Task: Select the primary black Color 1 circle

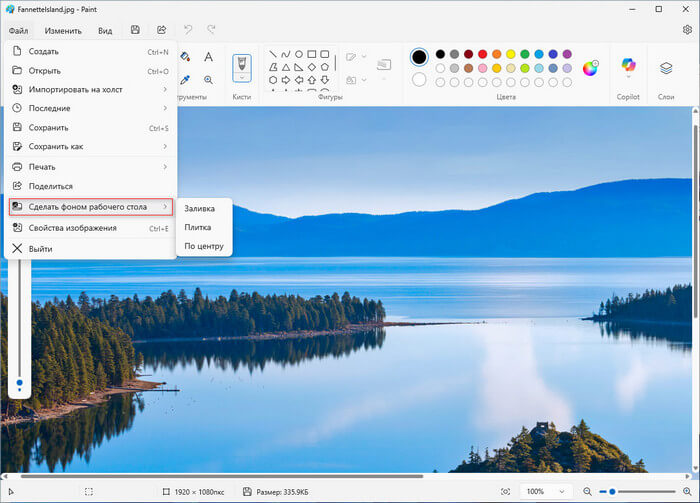Action: 419,56
